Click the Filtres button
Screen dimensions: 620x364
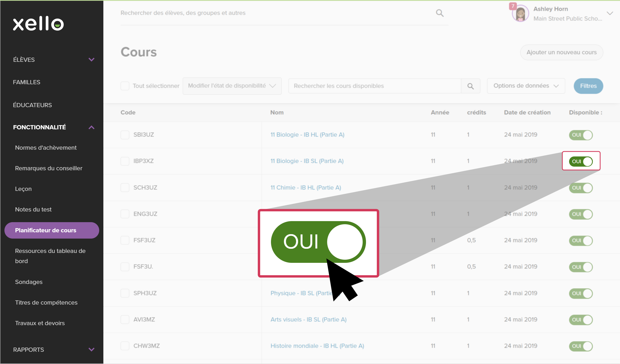click(588, 86)
